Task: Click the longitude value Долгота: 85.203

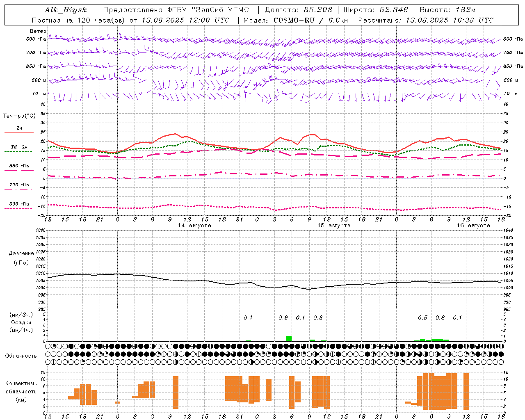Action: pos(299,10)
